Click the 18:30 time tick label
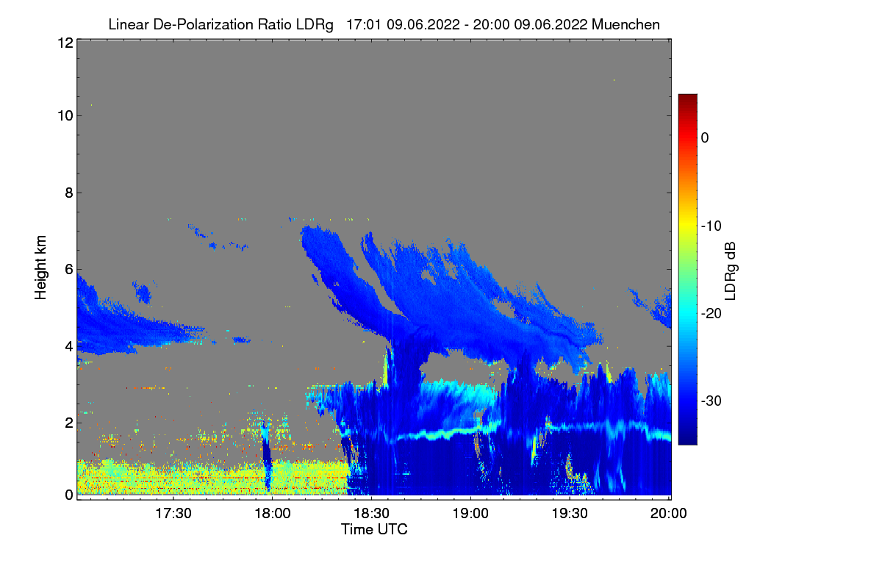This screenshot has width=882, height=588. point(371,513)
